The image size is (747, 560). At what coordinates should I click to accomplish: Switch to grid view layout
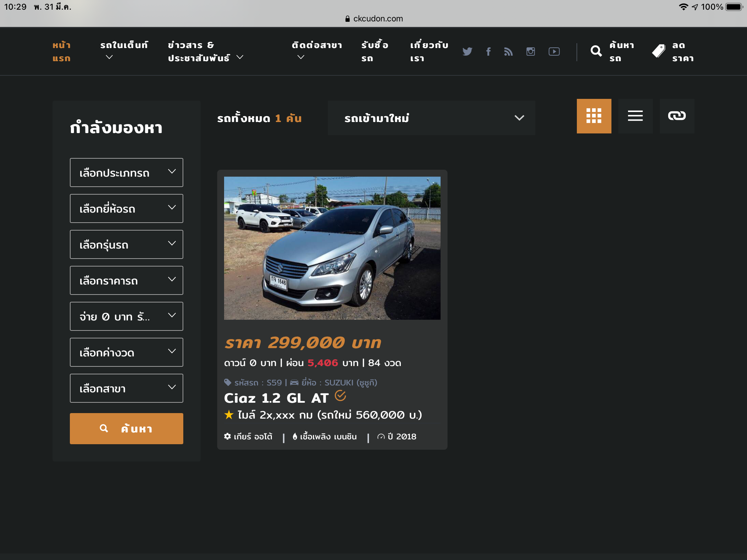tap(594, 116)
